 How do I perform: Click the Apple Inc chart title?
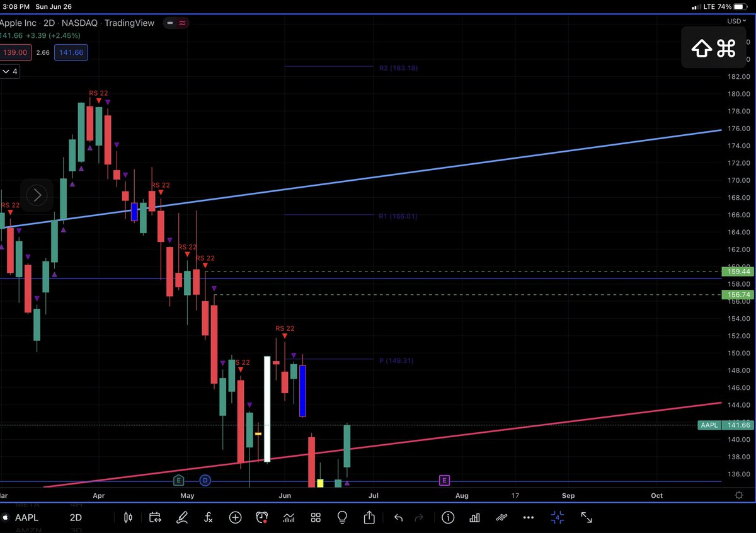click(19, 23)
